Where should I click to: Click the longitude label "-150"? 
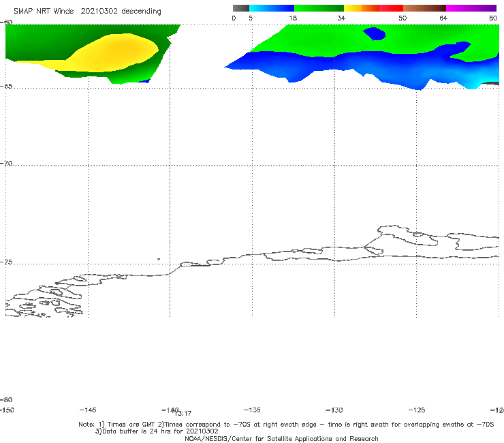coord(7,410)
